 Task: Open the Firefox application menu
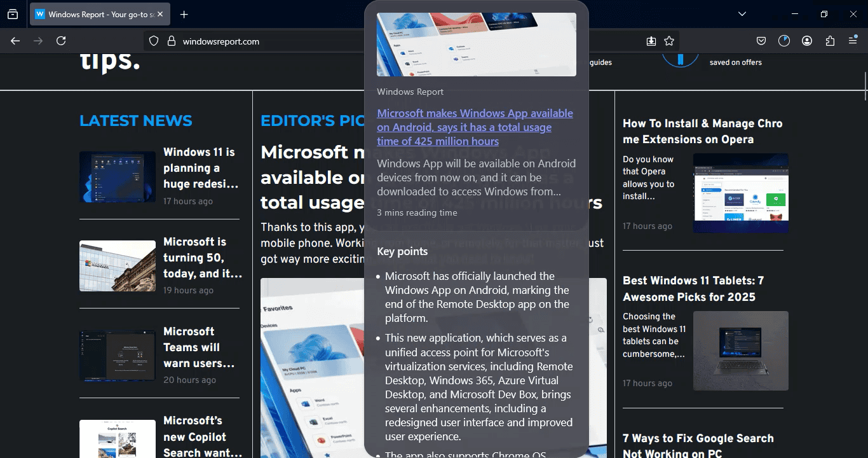pyautogui.click(x=853, y=41)
